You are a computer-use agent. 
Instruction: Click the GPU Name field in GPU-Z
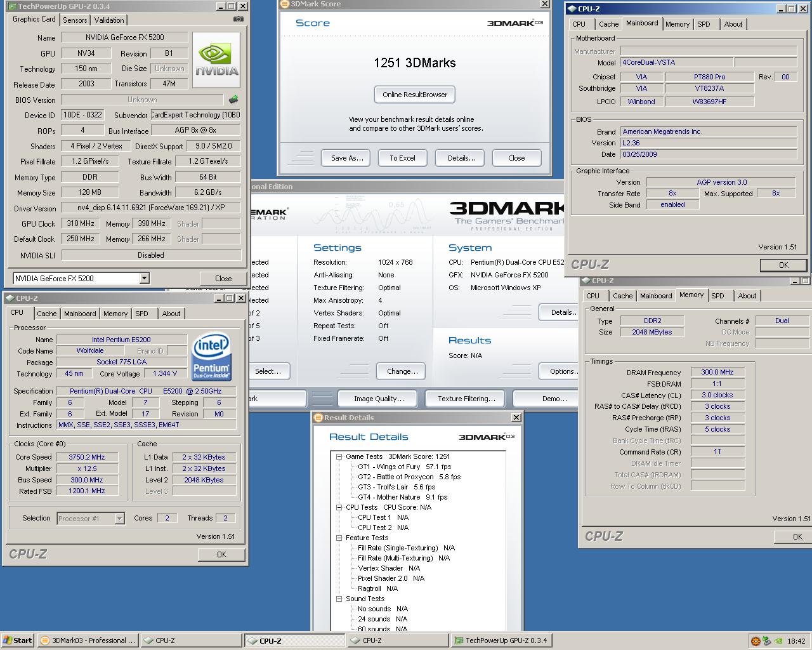[x=124, y=37]
